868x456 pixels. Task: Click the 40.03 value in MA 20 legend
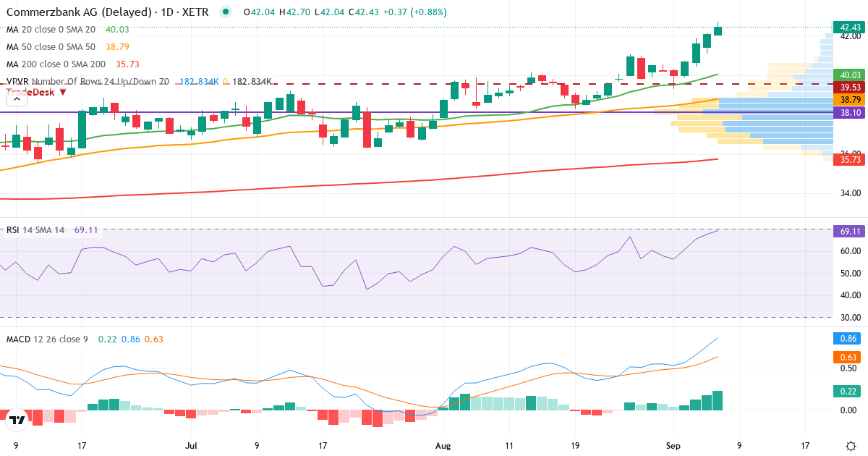click(117, 30)
